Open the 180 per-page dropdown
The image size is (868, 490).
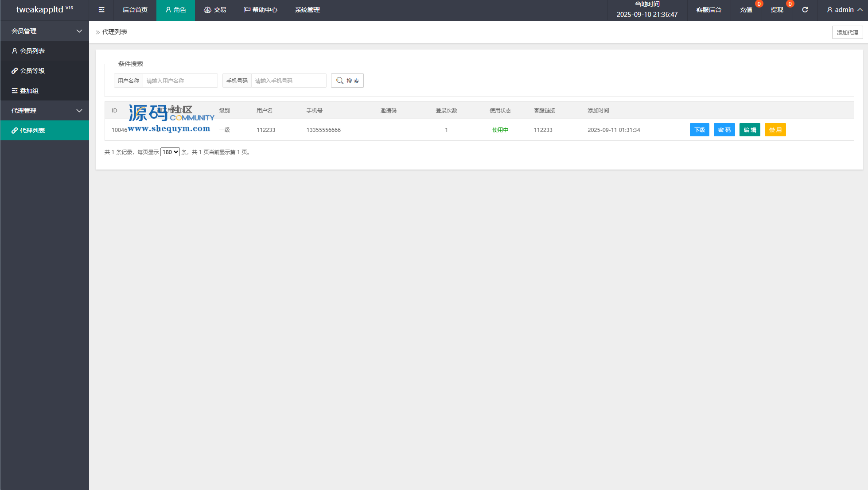click(x=170, y=152)
